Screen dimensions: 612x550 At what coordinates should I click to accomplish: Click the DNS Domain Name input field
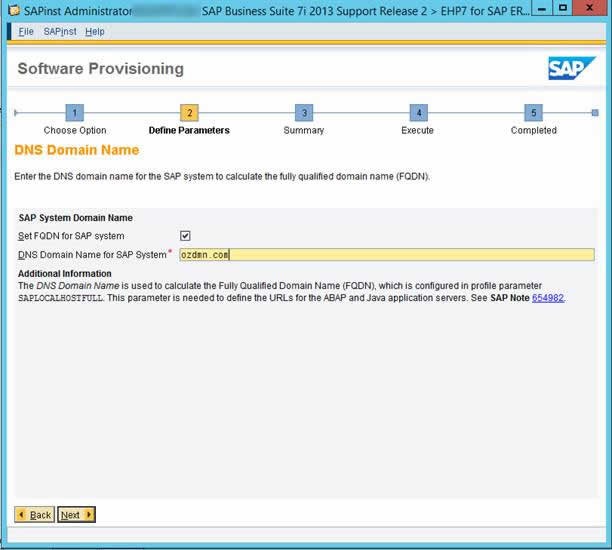point(387,255)
